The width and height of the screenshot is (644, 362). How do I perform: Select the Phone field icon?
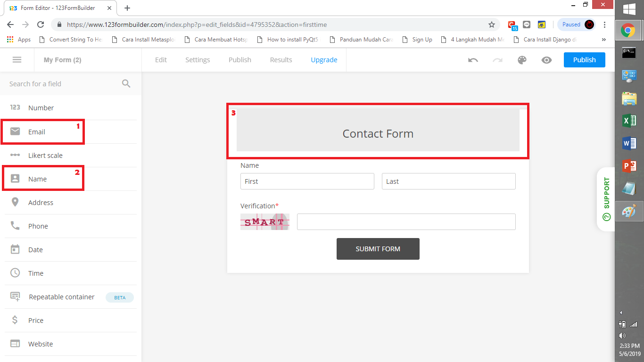coord(16,226)
